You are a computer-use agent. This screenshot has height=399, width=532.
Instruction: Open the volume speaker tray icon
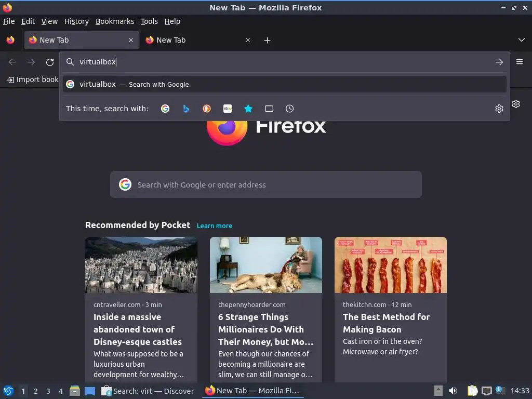point(453,391)
